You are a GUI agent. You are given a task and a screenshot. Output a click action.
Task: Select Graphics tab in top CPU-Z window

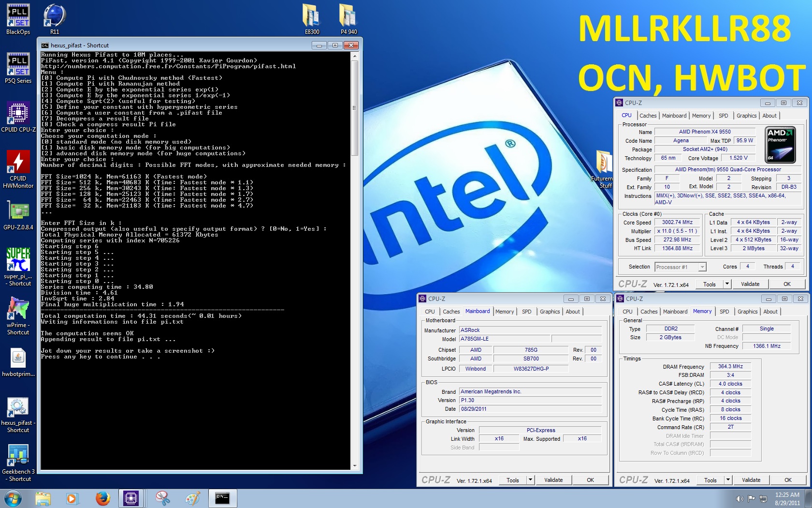(746, 116)
